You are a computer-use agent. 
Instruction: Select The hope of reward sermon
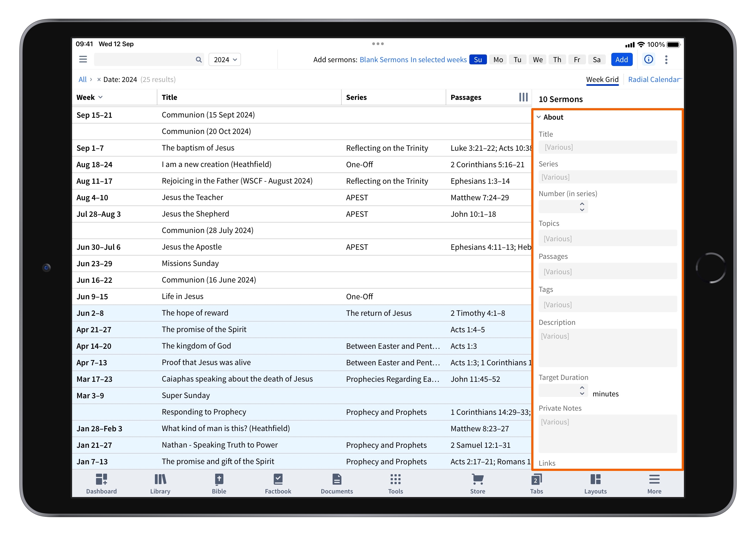302,313
